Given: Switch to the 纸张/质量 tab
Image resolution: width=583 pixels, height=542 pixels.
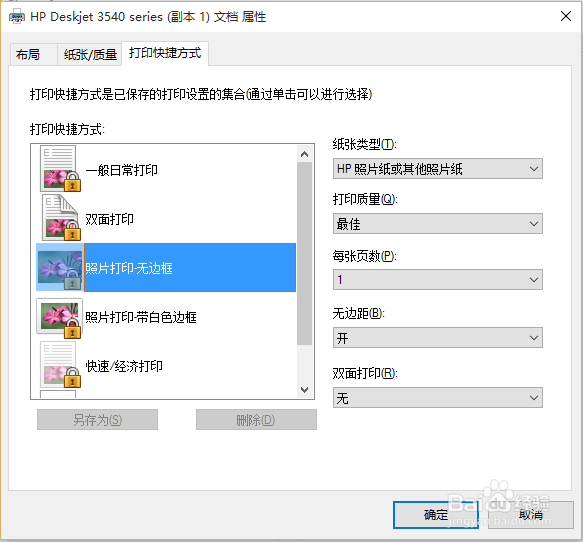Looking at the screenshot, I should pyautogui.click(x=90, y=55).
